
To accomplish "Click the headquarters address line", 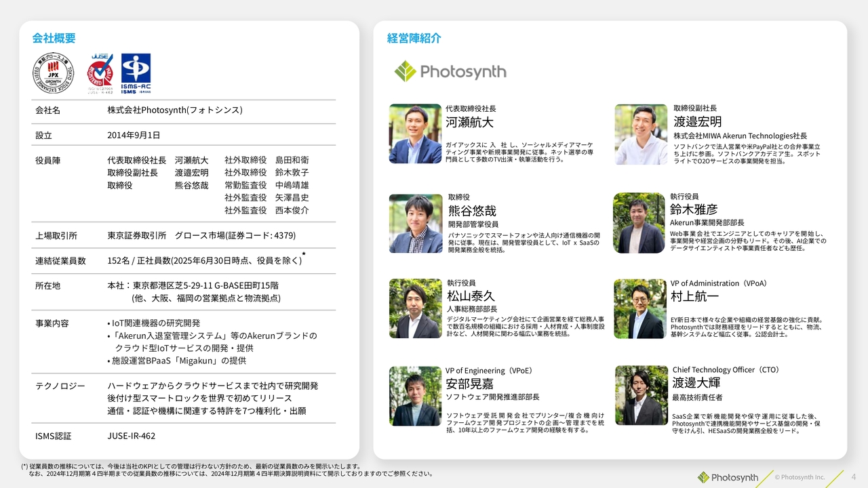I will (193, 286).
